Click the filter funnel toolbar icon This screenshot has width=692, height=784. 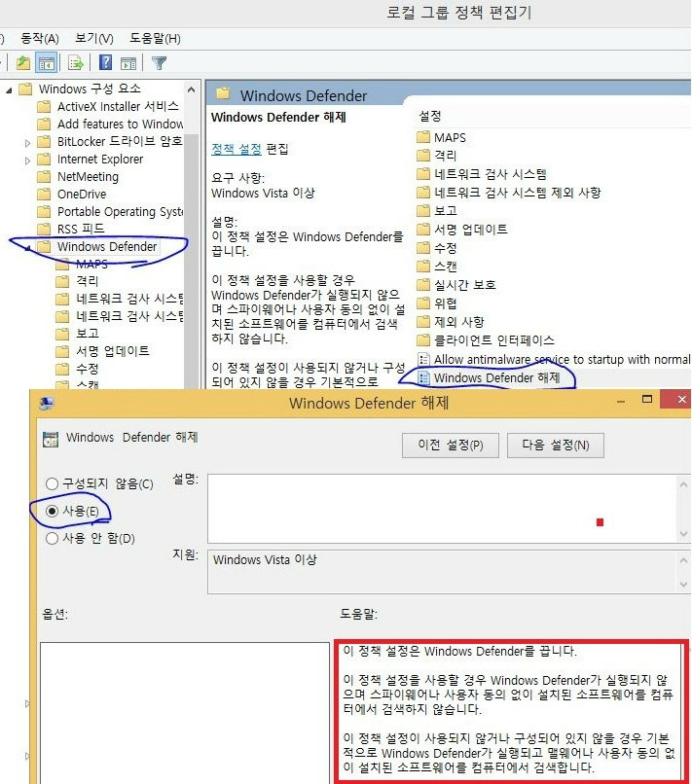tap(159, 63)
